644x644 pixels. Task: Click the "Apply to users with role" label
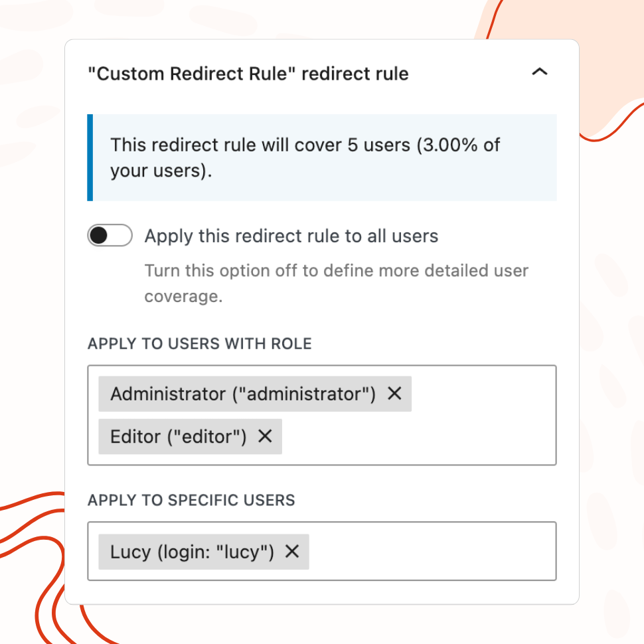coord(200,344)
